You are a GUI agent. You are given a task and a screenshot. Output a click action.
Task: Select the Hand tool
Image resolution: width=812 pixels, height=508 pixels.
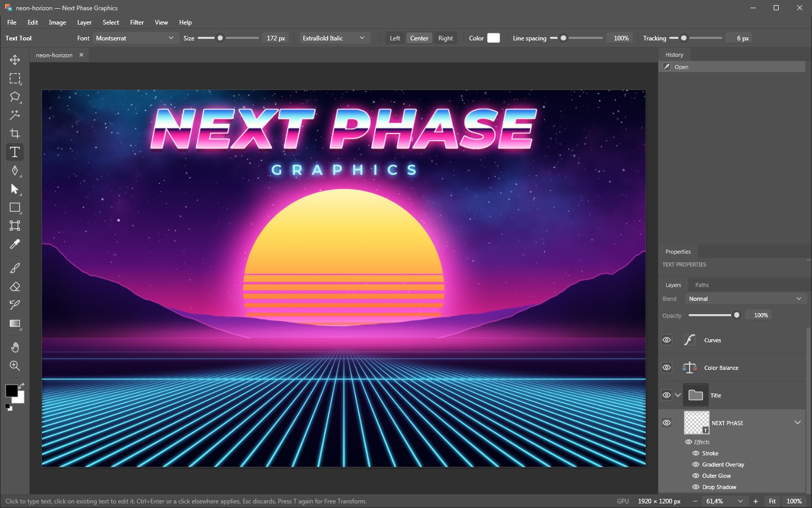click(x=15, y=347)
